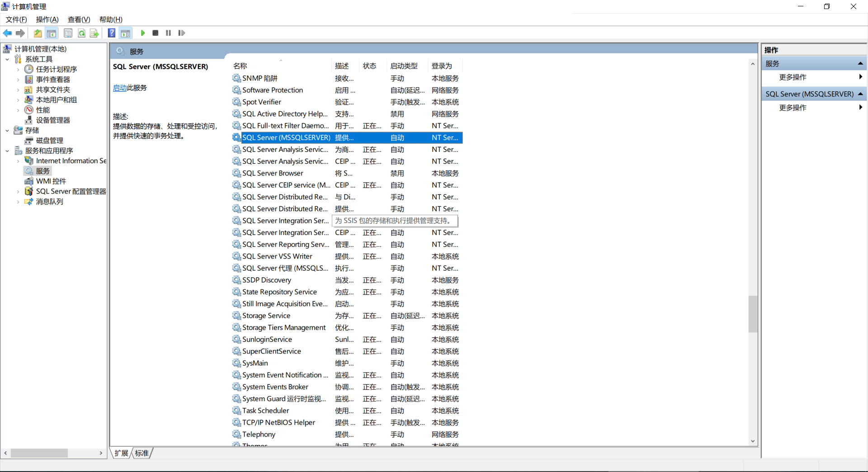This screenshot has width=868, height=472.
Task: Expand the 共享文件夹 tree node
Action: [18, 90]
